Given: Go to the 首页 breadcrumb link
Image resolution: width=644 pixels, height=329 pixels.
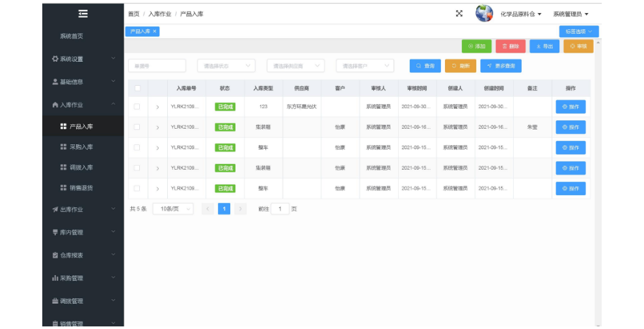Looking at the screenshot, I should click(x=133, y=14).
